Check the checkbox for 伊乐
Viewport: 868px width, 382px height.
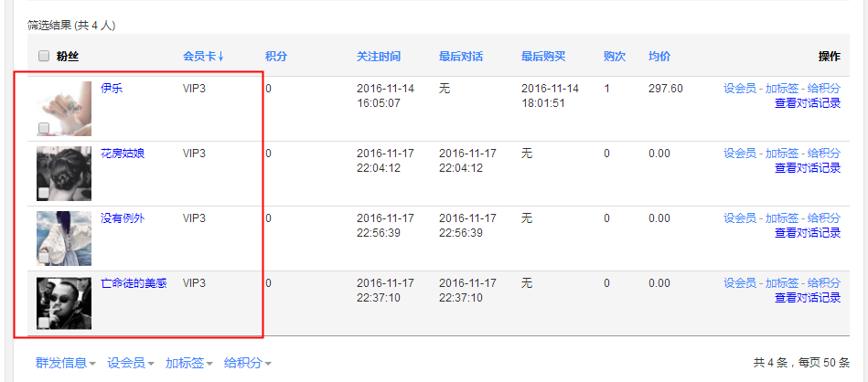click(44, 127)
